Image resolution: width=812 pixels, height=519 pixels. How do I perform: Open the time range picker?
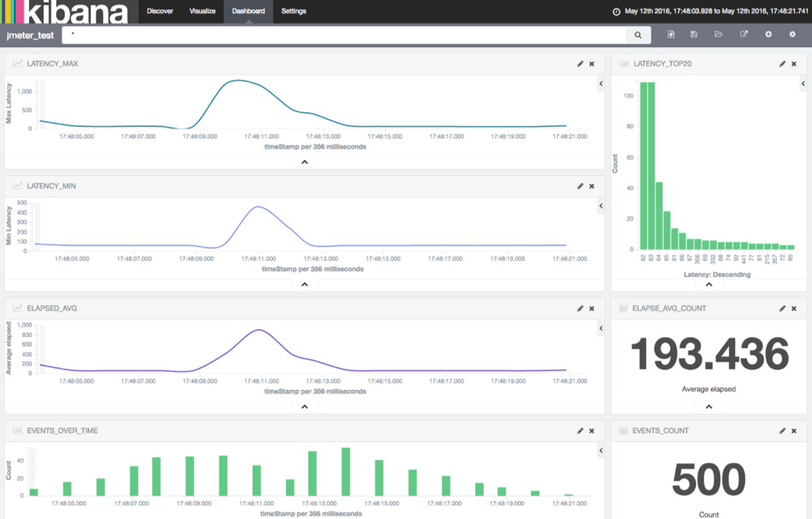[x=716, y=11]
